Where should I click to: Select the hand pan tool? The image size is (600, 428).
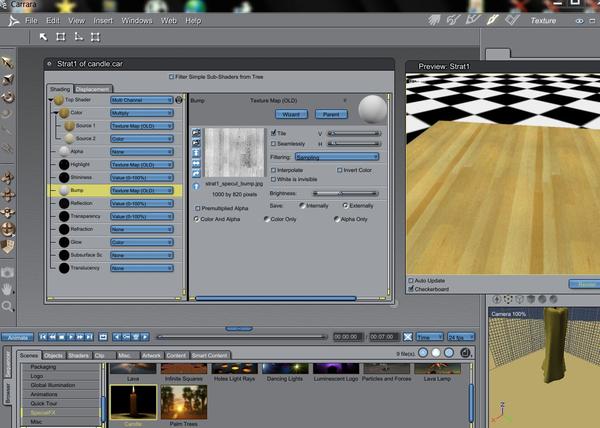click(x=7, y=290)
